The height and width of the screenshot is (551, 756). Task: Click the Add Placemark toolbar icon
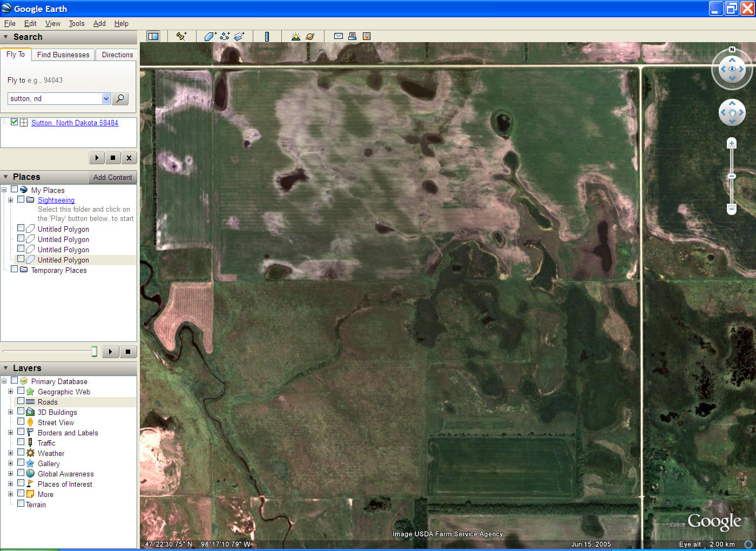[181, 36]
